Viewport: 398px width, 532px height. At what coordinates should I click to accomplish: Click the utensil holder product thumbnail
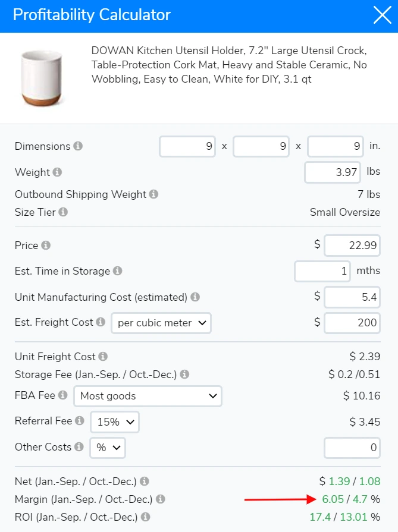(x=42, y=78)
